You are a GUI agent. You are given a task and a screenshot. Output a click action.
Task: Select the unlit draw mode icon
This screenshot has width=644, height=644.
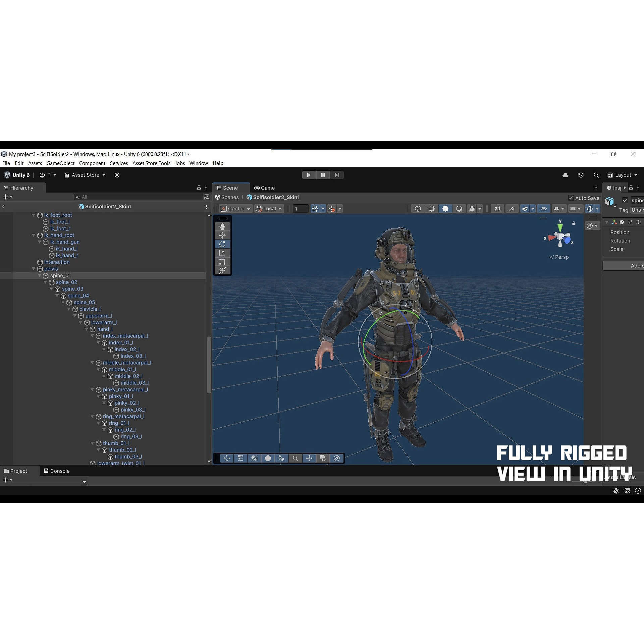[x=459, y=209]
